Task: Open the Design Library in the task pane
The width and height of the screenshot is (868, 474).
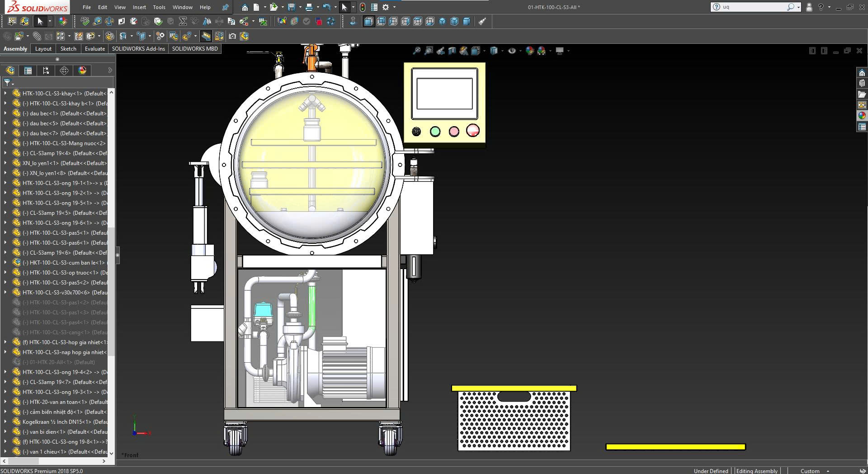Action: tap(862, 83)
